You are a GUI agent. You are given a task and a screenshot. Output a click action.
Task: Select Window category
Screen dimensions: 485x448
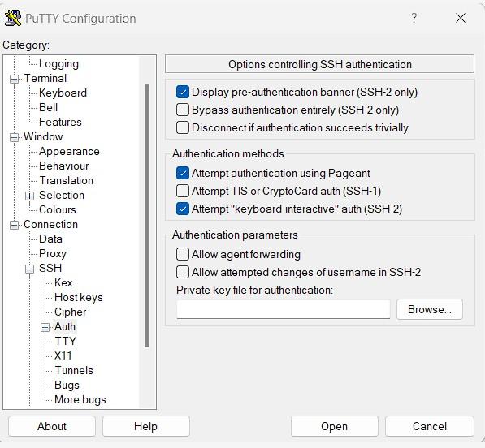point(43,137)
